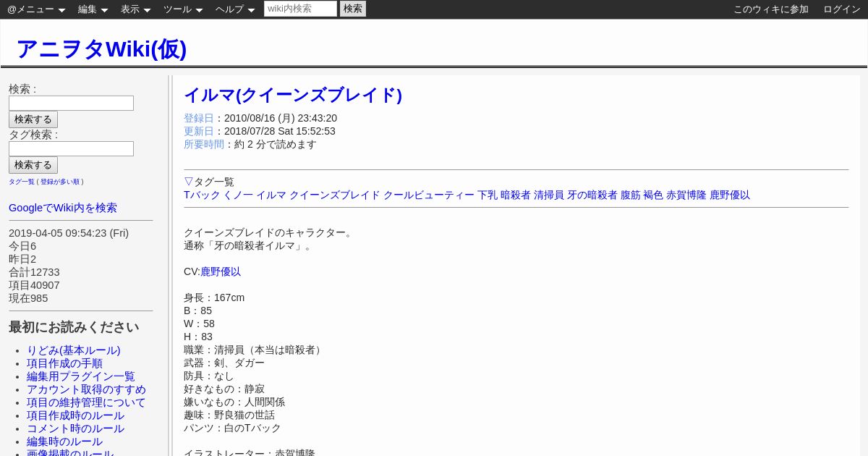Open the 暗殺者 tag link
The width and height of the screenshot is (868, 456).
point(516,195)
